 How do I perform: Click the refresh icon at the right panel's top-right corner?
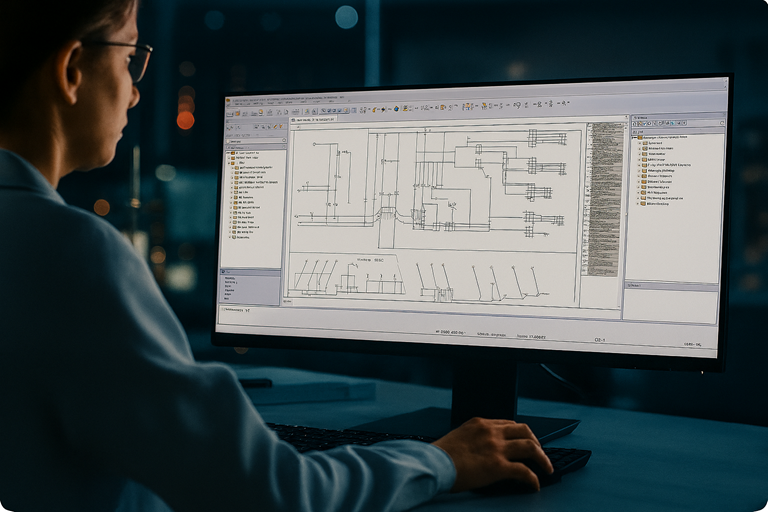(x=719, y=125)
